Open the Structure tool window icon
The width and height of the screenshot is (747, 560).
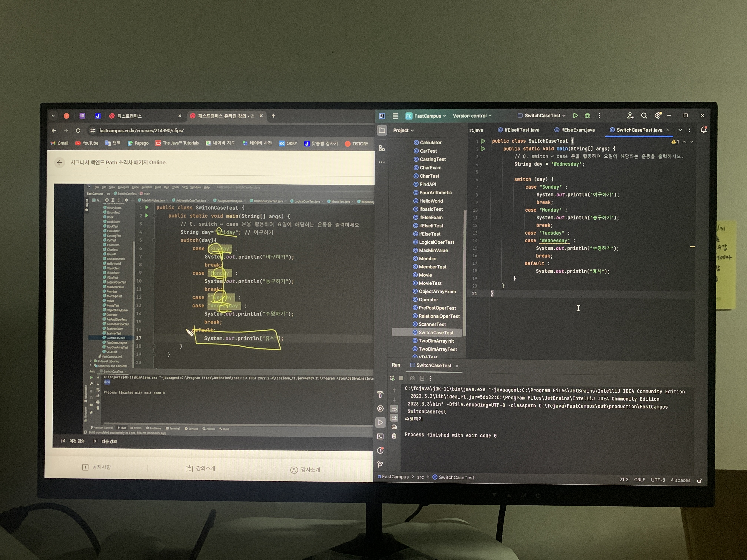tap(382, 148)
